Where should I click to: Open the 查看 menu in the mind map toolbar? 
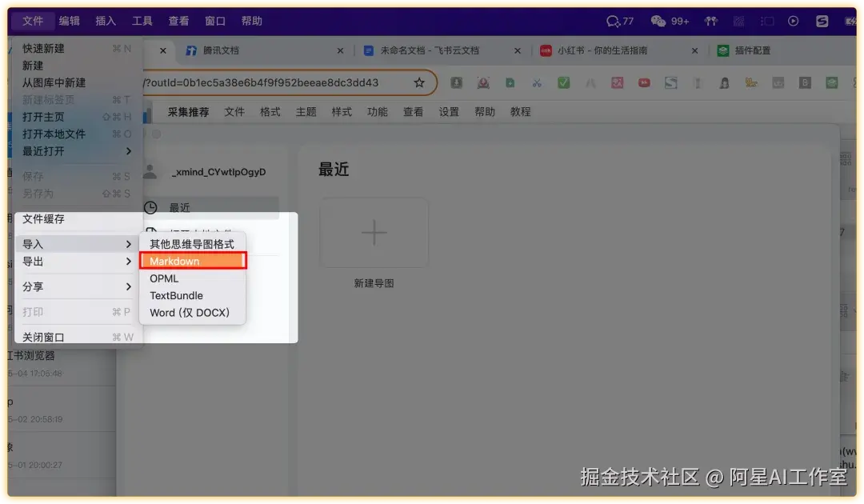point(414,112)
